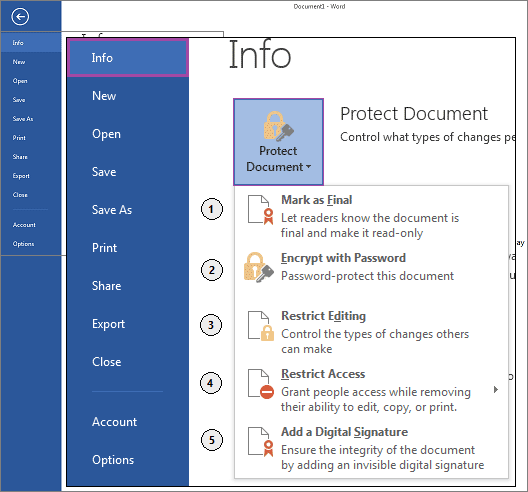Select Print in the small background sidebar
Screen dimensions: 528x492
[x=19, y=138]
